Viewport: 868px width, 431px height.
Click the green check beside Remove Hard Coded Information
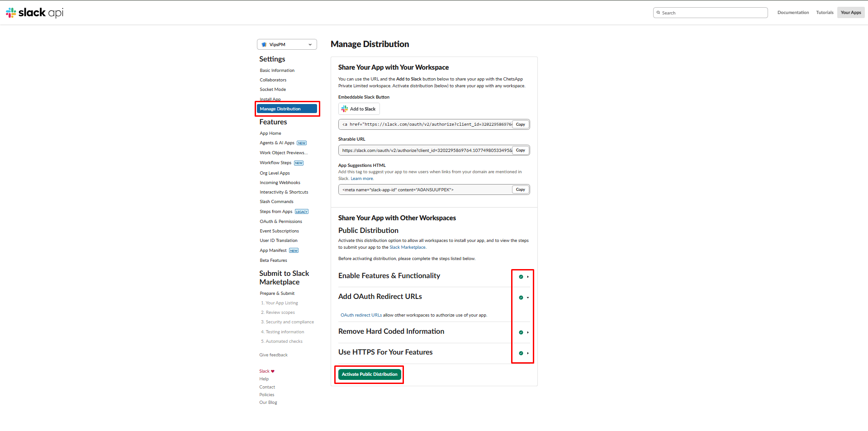click(x=521, y=332)
